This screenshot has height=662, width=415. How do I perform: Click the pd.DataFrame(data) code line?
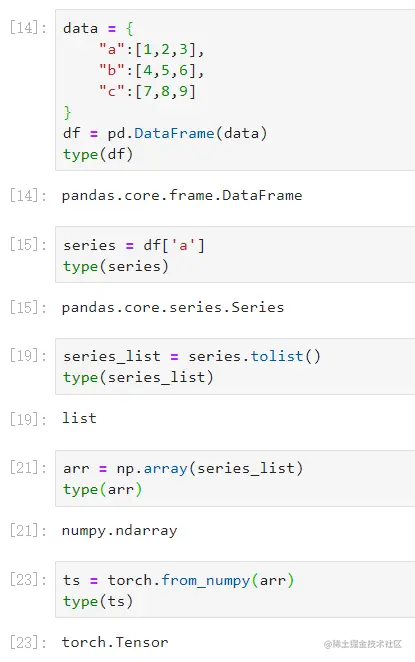tap(165, 133)
